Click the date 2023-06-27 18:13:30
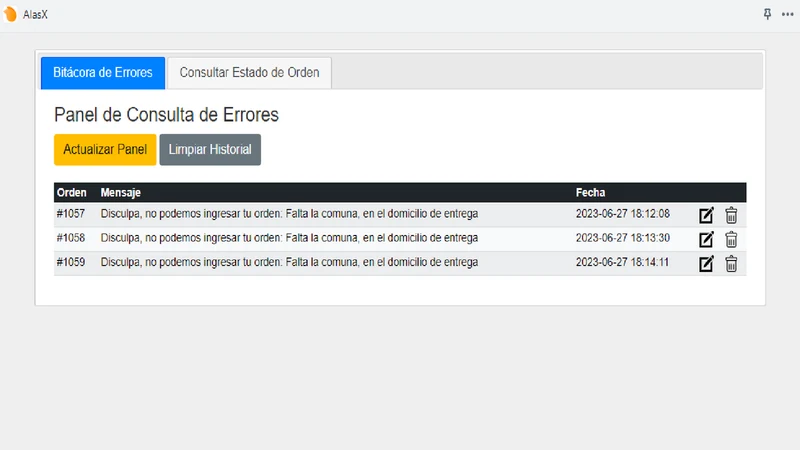The image size is (800, 450). pos(622,238)
